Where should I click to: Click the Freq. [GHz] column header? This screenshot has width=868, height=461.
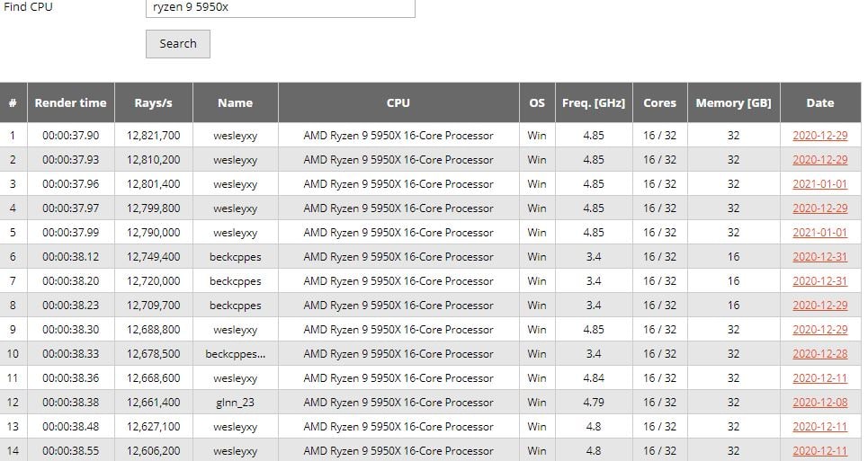click(x=594, y=102)
